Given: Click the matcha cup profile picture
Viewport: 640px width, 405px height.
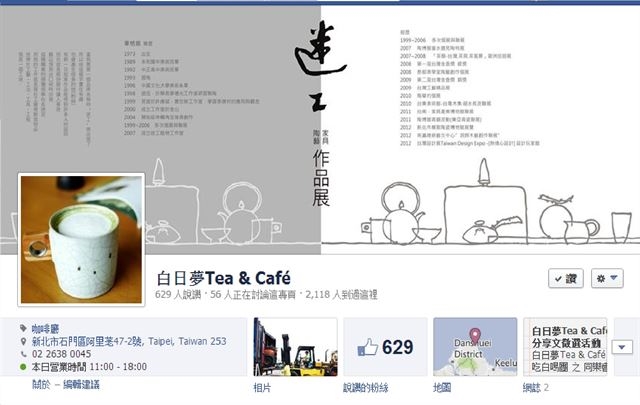Looking at the screenshot, I should [x=81, y=240].
